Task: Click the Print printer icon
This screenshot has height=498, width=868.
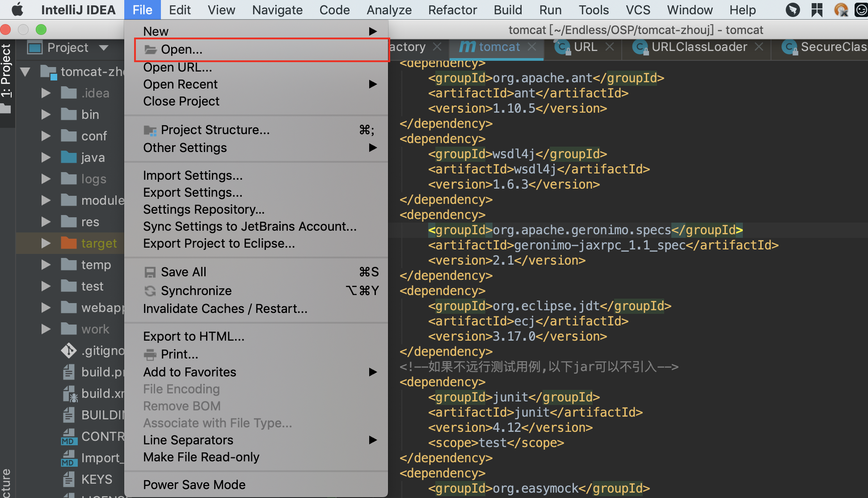Action: coord(150,355)
